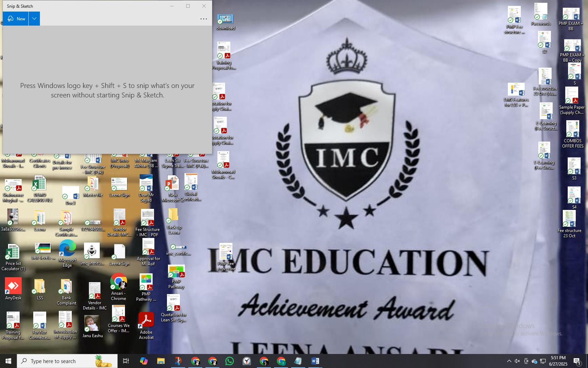Select Quotation for Lean Six Sig... PDF

click(173, 308)
